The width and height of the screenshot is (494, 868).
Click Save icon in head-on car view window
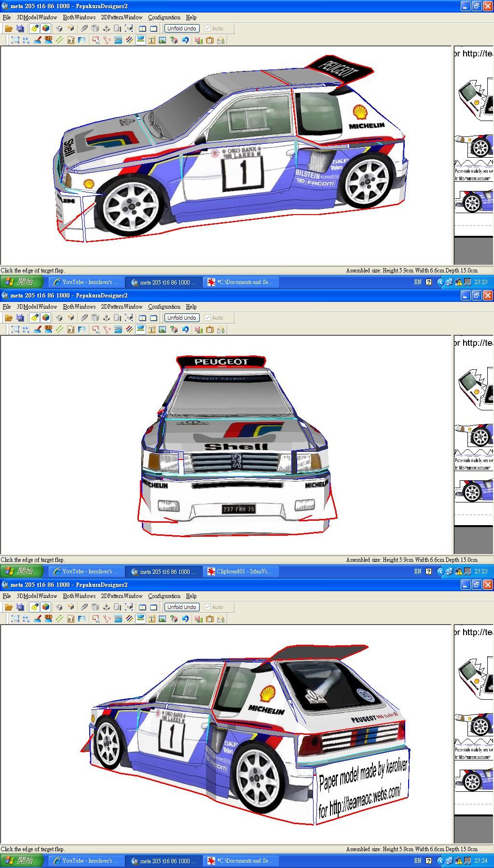coord(20,318)
